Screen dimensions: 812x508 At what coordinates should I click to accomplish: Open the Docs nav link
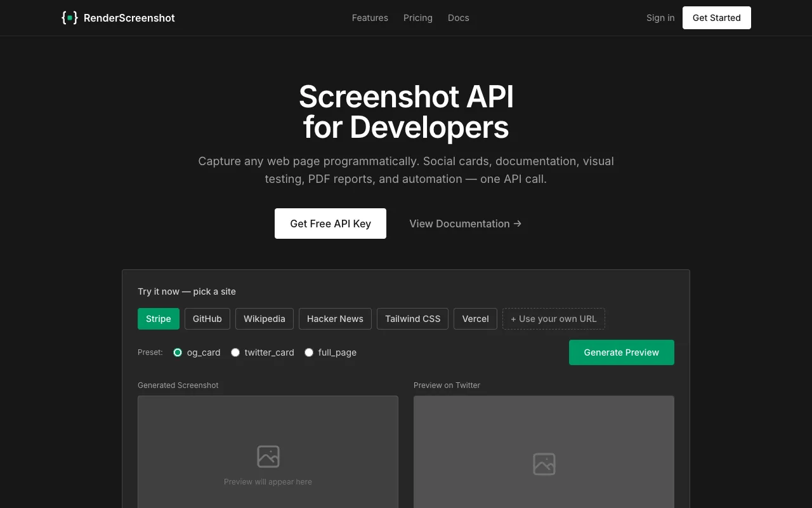(459, 18)
